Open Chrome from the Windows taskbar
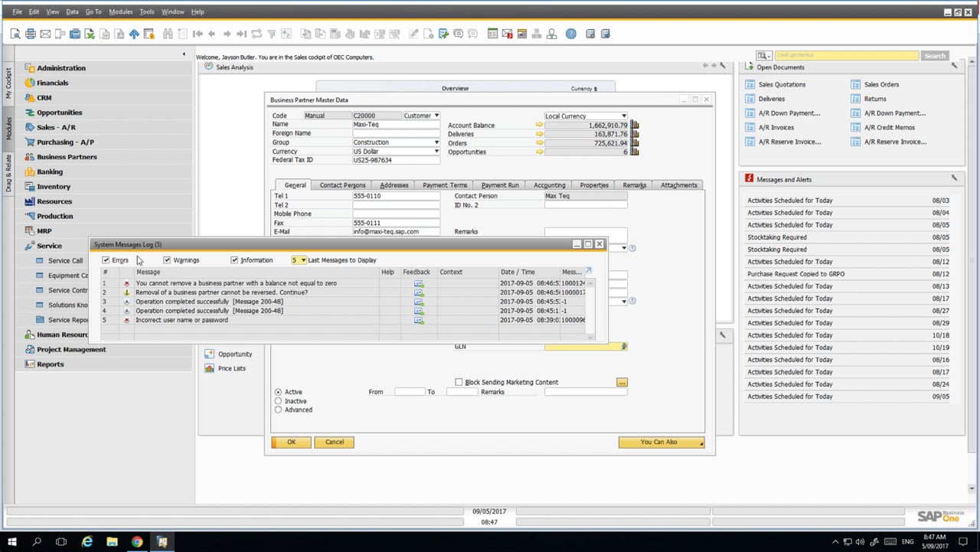Viewport: 980px width, 552px height. [137, 541]
